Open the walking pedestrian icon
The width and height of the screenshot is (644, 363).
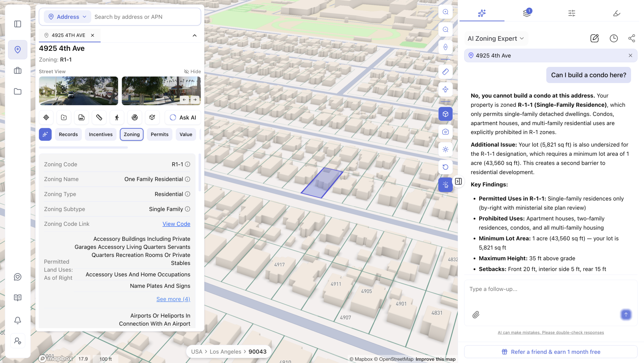tap(117, 117)
